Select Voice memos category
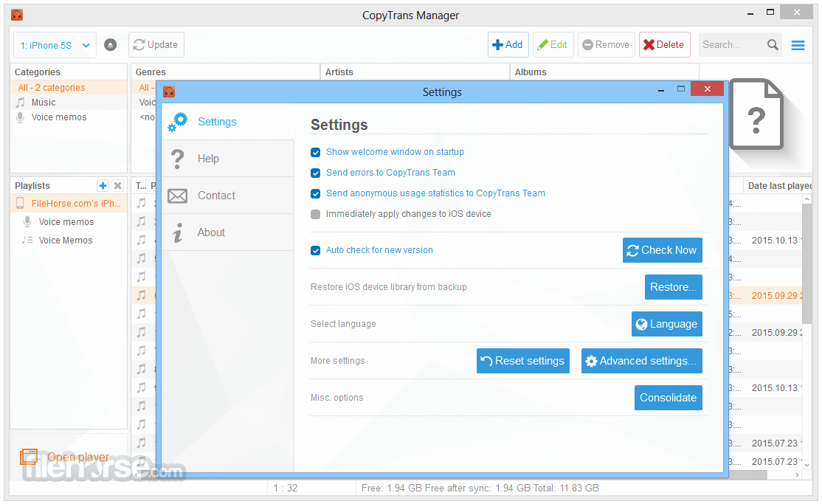Screen dimensions: 822x504 click(x=69, y=117)
